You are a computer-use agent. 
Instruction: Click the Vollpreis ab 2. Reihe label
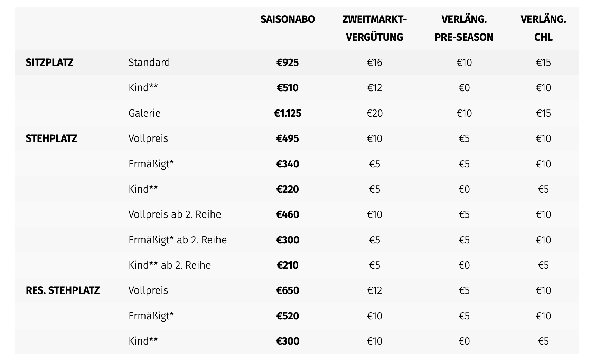click(x=175, y=214)
